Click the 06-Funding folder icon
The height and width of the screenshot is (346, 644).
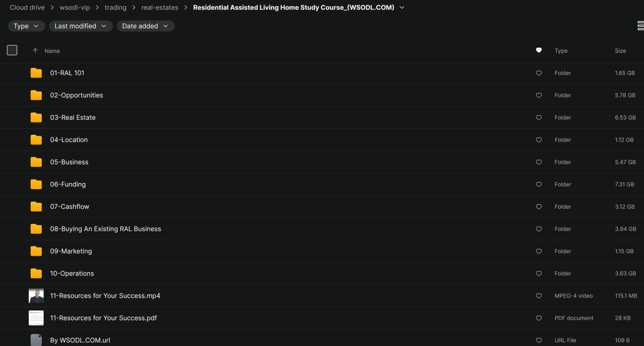click(x=36, y=184)
